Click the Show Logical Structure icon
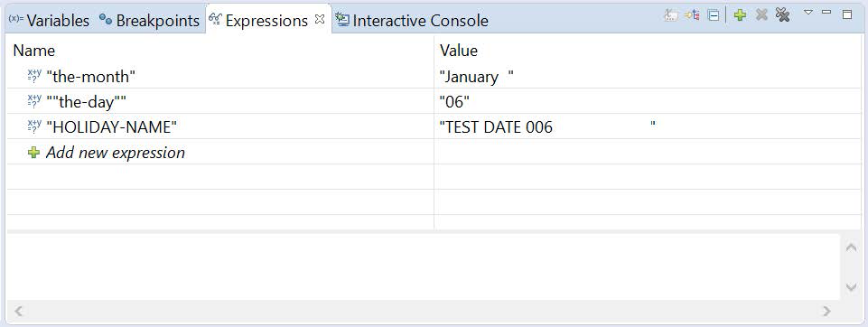Image resolution: width=868 pixels, height=327 pixels. tap(692, 15)
